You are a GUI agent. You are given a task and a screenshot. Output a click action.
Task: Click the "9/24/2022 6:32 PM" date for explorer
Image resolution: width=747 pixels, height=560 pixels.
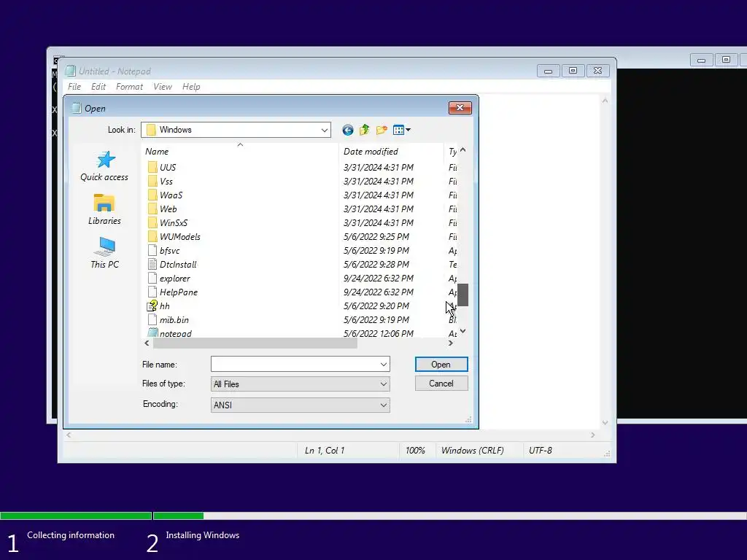coord(379,278)
